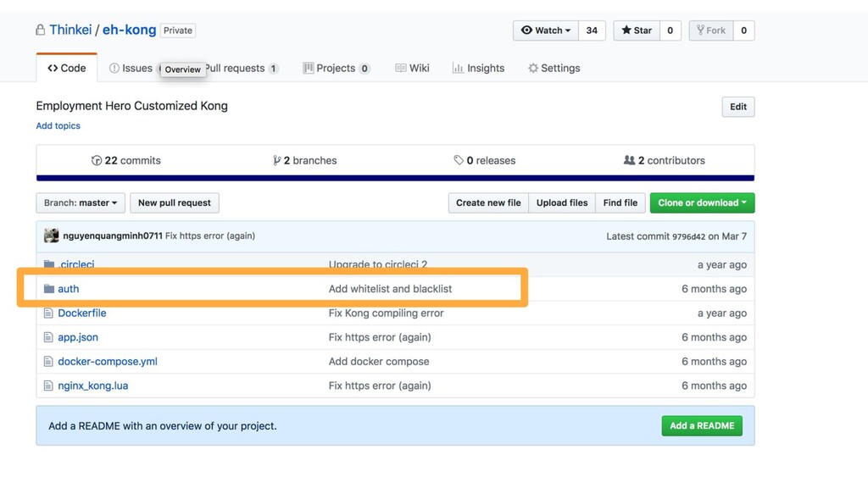Screen dimensions: 868x488
Task: Click nguyenquangminh0711 avatar thumbnail
Action: click(52, 236)
